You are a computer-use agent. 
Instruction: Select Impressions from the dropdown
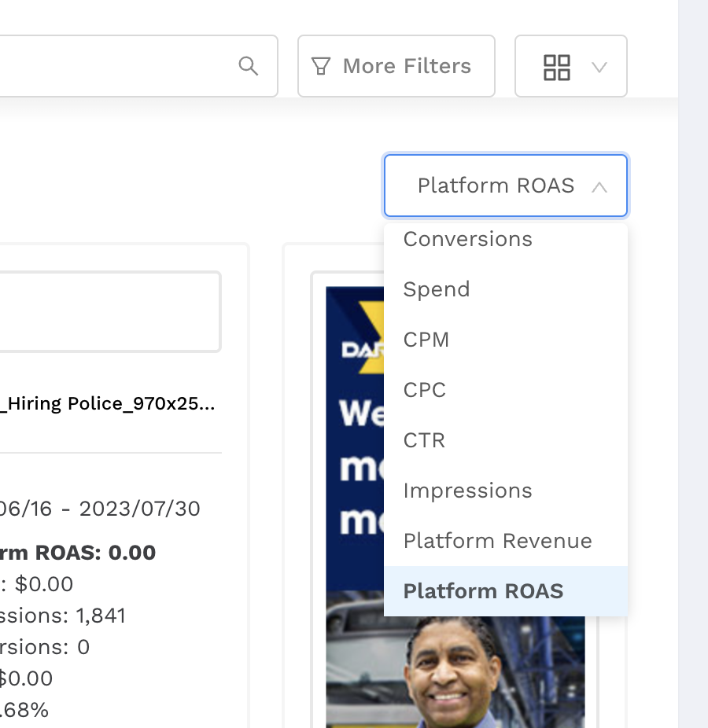tap(467, 491)
